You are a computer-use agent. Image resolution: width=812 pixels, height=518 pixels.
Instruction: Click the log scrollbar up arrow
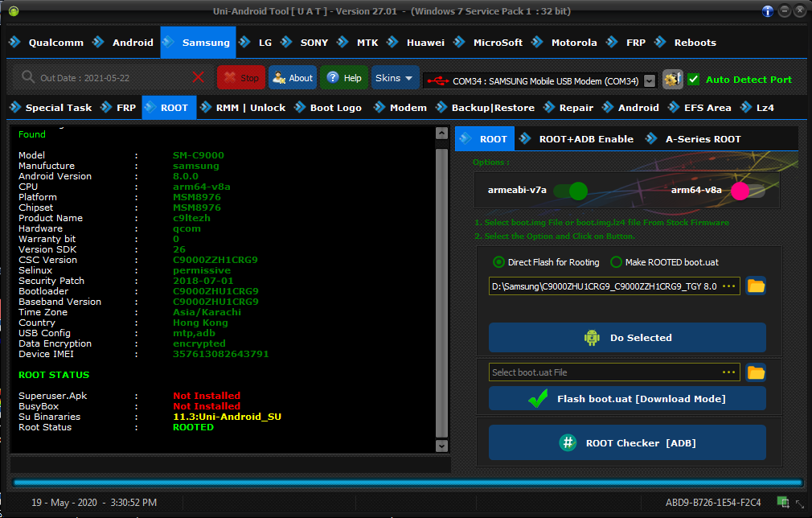tap(441, 134)
